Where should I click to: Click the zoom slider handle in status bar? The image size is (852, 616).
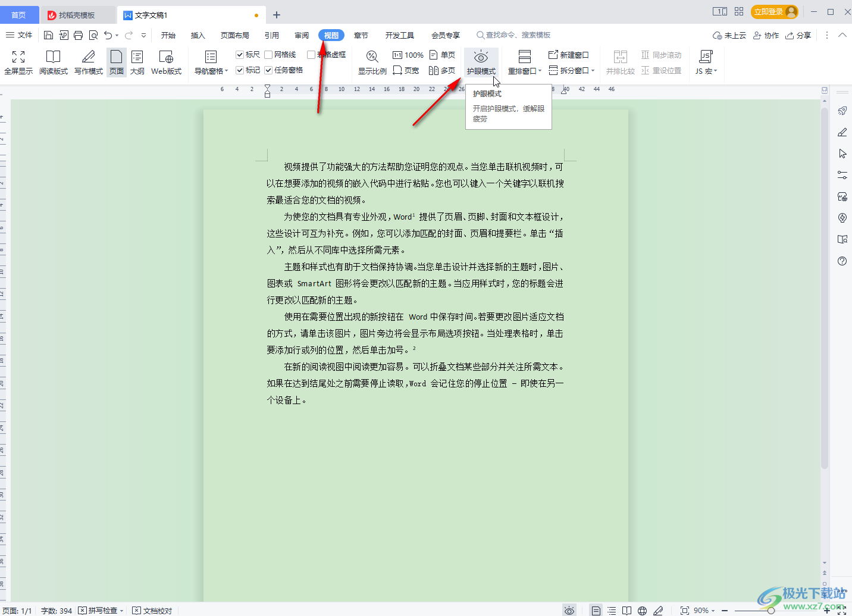771,611
